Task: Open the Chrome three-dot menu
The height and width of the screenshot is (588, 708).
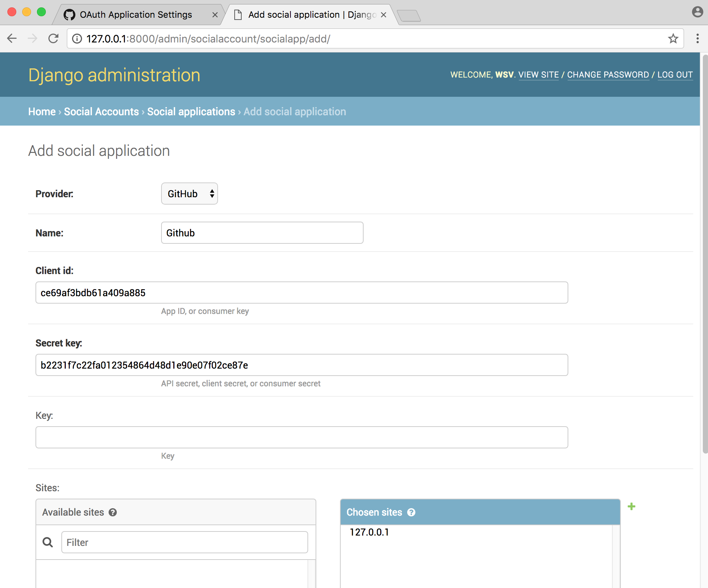Action: (697, 38)
